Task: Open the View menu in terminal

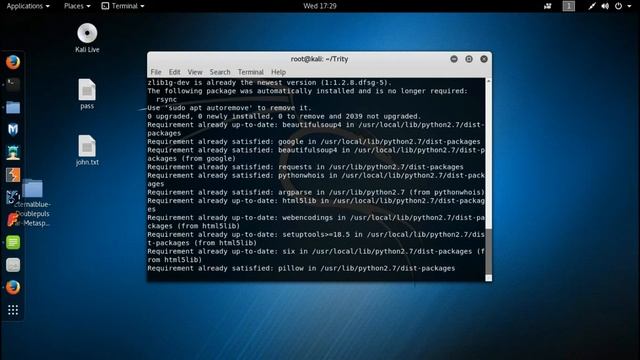Action: coord(195,72)
